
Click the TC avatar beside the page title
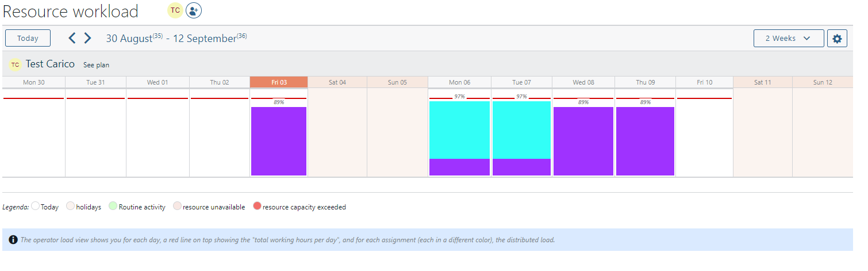coord(175,10)
